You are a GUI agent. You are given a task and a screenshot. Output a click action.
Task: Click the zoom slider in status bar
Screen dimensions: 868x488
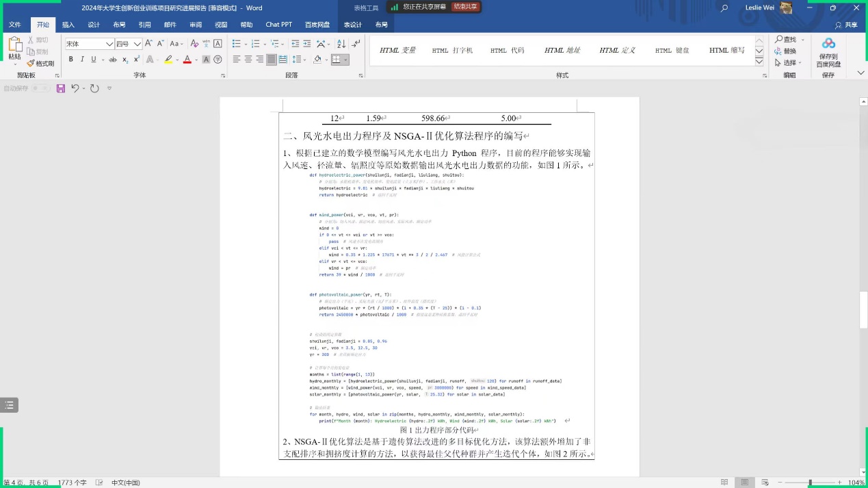point(811,483)
